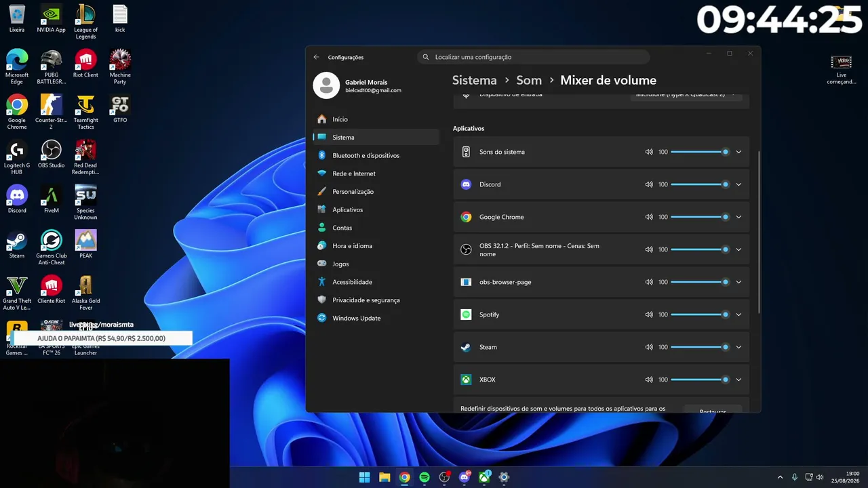The height and width of the screenshot is (488, 868).
Task: Select the OBS Studio desktop shortcut
Action: 52,155
